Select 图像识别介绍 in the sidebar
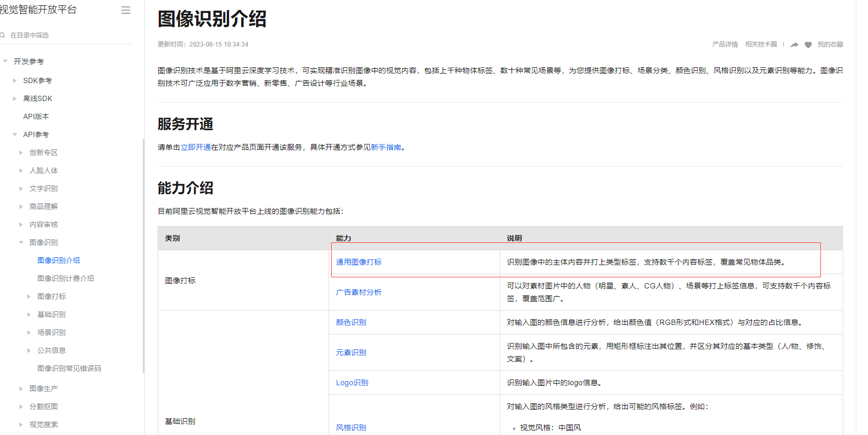This screenshot has height=435, width=868. click(59, 260)
